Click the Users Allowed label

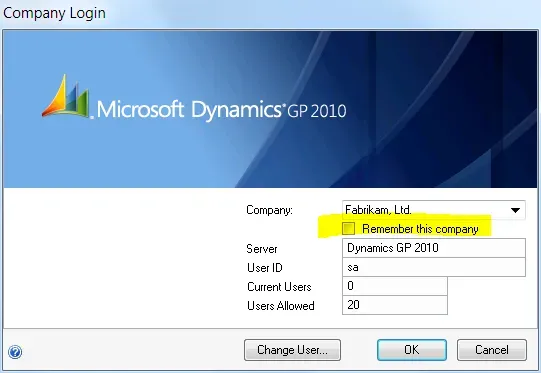coord(281,306)
